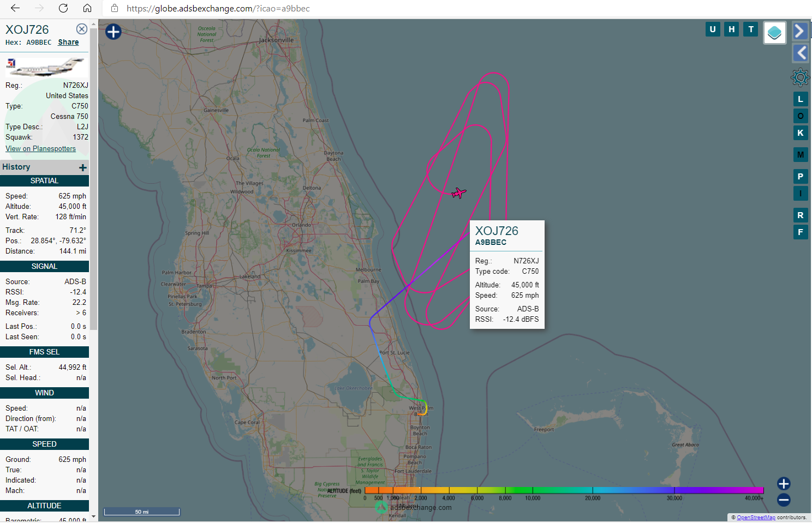Click the RSSI -12.4 dBFS in popup
Viewport: 812px width, 523px height.
[x=521, y=319]
